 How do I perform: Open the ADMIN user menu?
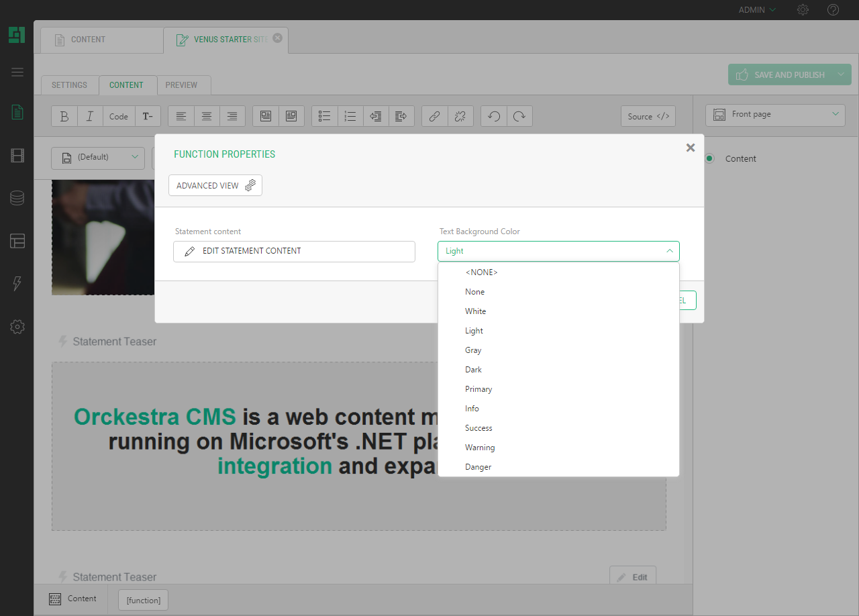point(757,10)
